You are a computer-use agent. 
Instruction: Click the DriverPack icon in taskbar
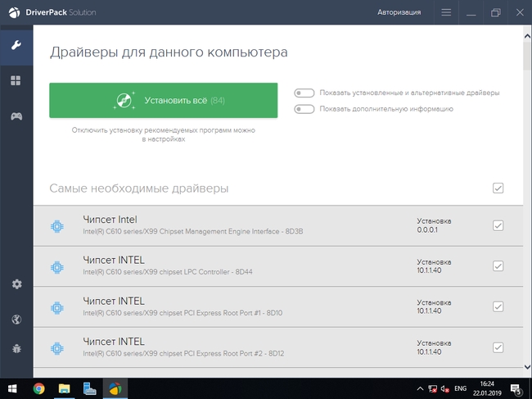click(115, 388)
